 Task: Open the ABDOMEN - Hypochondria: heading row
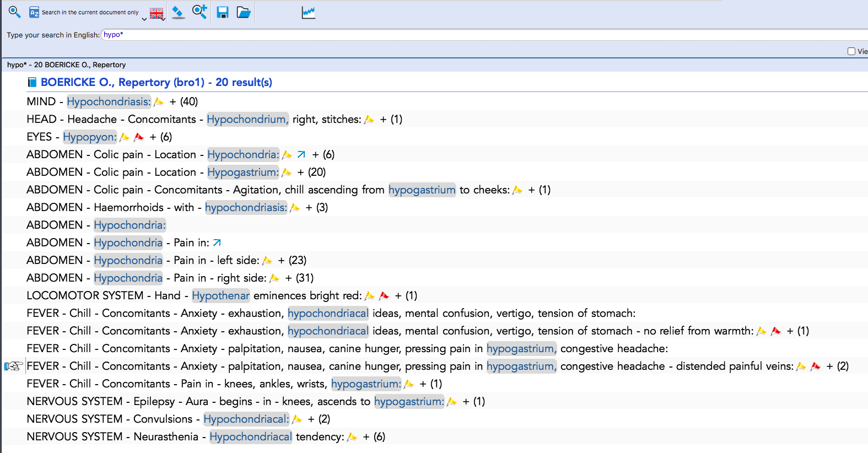(96, 225)
